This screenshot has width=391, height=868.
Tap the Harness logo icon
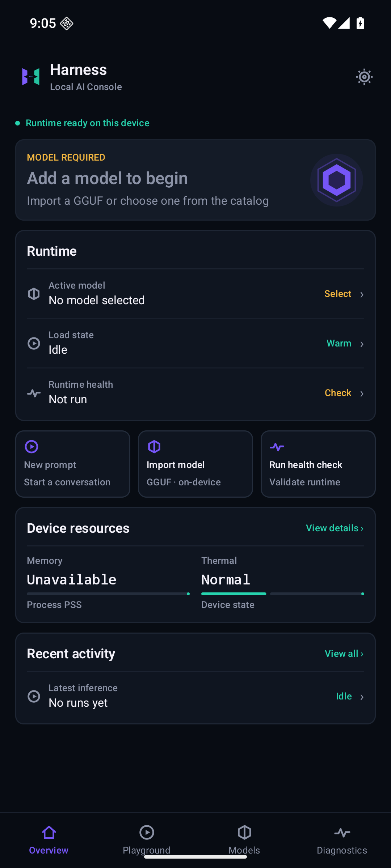pyautogui.click(x=31, y=77)
